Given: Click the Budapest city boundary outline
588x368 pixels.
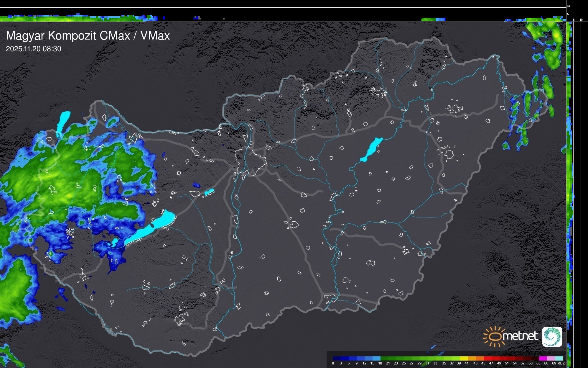Looking at the screenshot, I should click(x=251, y=161).
